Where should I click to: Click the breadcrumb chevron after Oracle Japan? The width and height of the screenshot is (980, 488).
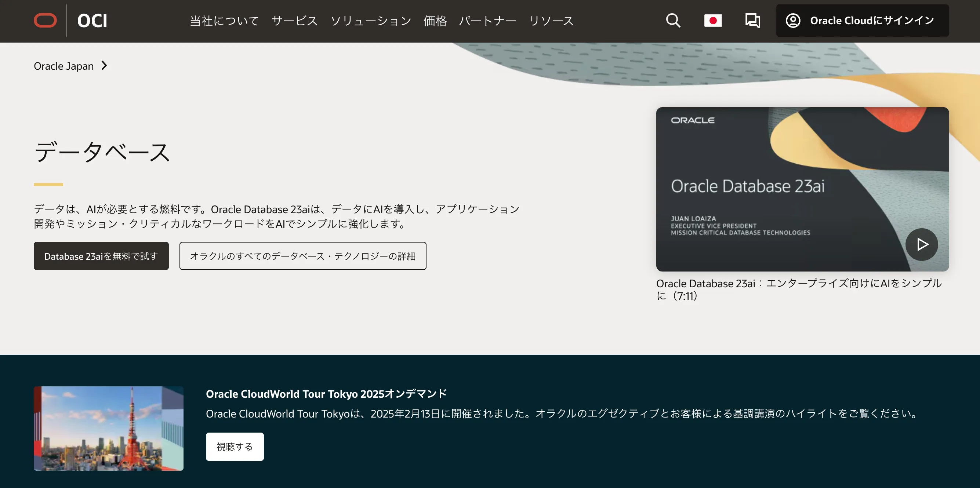coord(104,66)
